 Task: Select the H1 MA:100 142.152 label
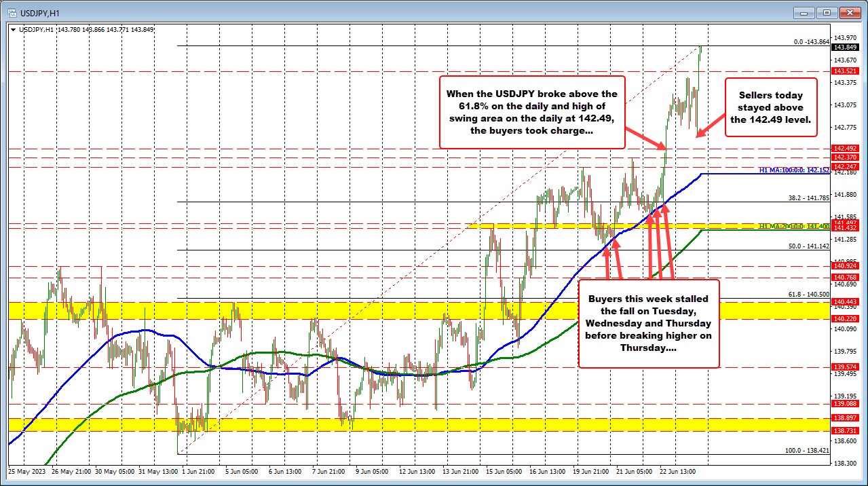coord(794,170)
